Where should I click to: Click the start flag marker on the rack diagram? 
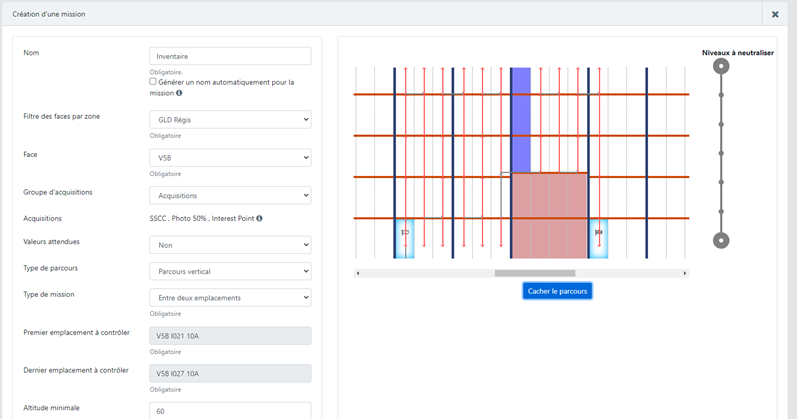(x=405, y=232)
